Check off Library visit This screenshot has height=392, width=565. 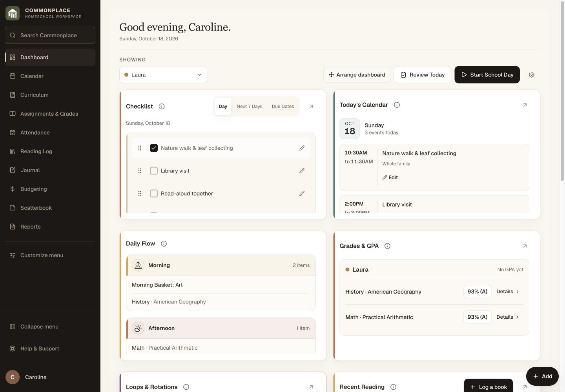(154, 171)
